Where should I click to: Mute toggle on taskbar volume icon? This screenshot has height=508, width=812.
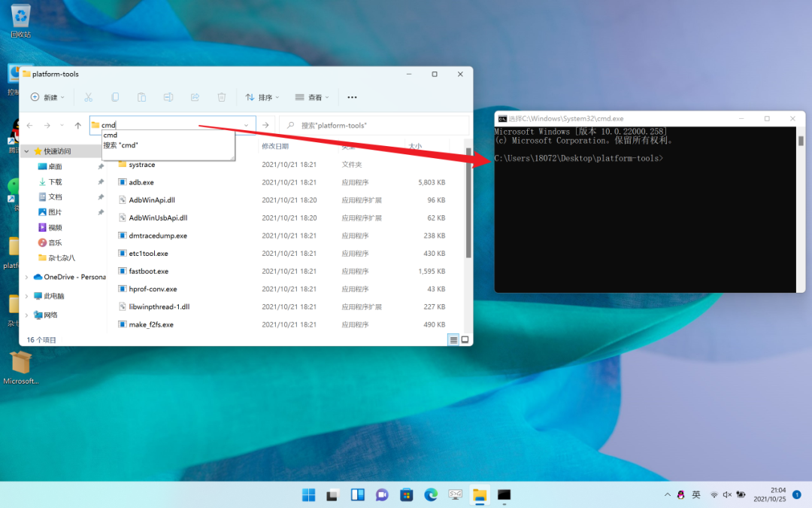[726, 494]
